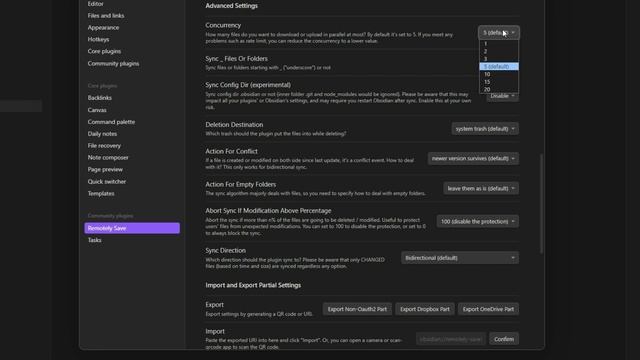Choose concurrency value 10
The image size is (640, 360).
499,74
